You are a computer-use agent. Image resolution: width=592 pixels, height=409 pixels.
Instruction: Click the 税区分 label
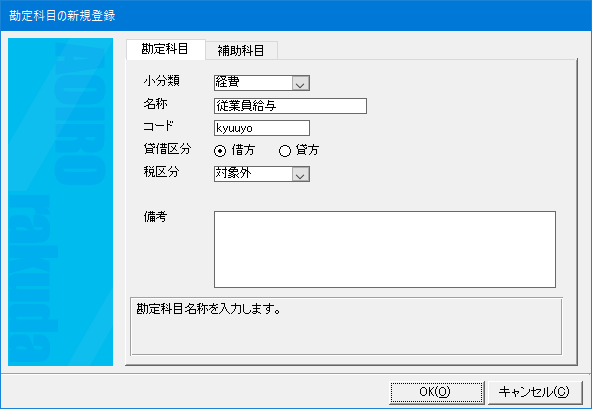(161, 171)
